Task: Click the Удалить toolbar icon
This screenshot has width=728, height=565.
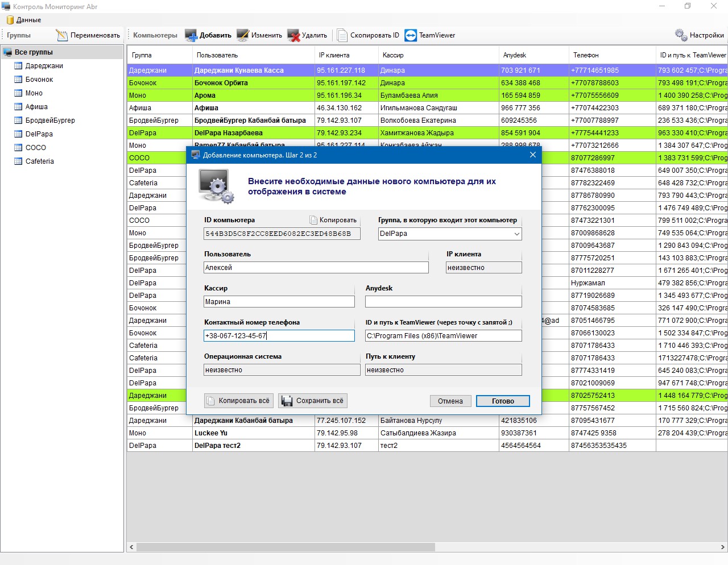Action: (x=293, y=35)
